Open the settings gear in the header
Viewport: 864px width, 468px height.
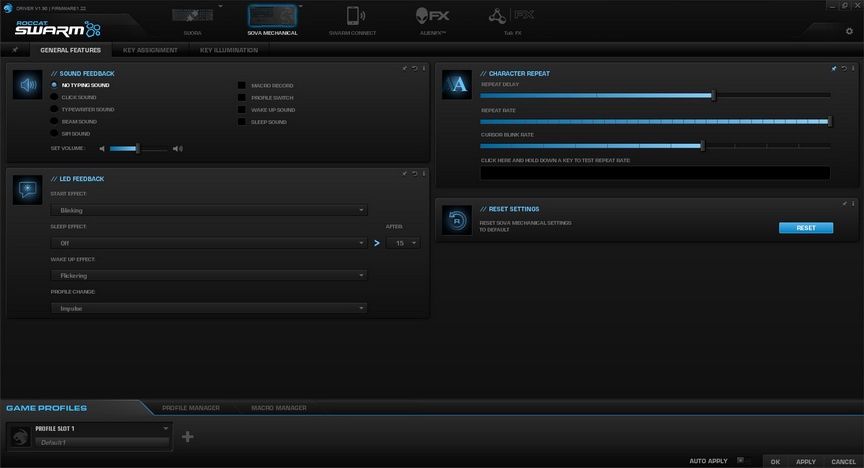849,31
